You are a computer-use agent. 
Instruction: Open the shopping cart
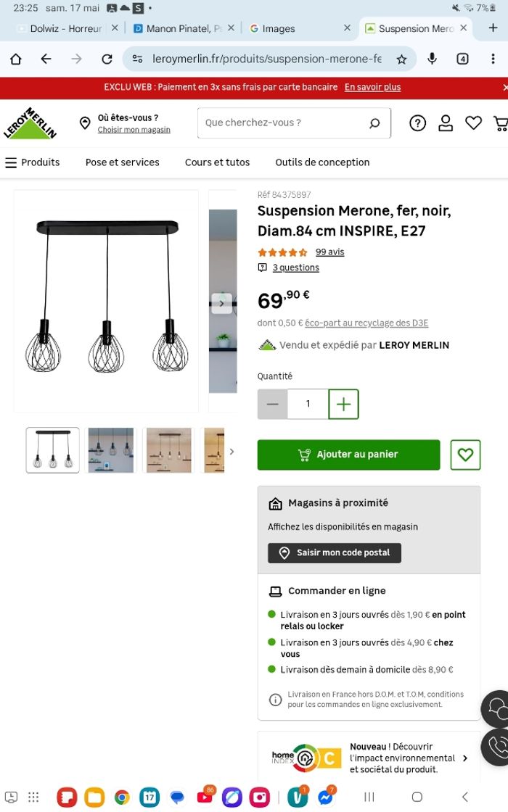[501, 123]
